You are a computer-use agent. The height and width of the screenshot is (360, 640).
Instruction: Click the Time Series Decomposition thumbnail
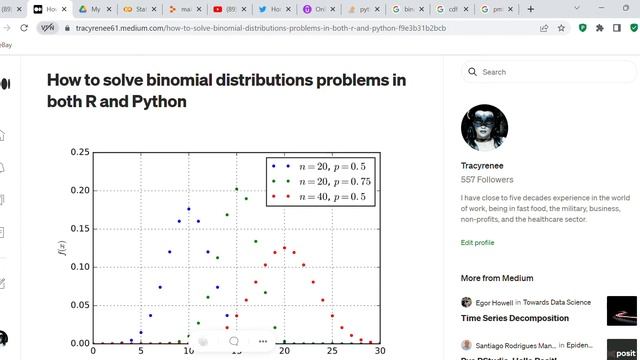(x=622, y=311)
